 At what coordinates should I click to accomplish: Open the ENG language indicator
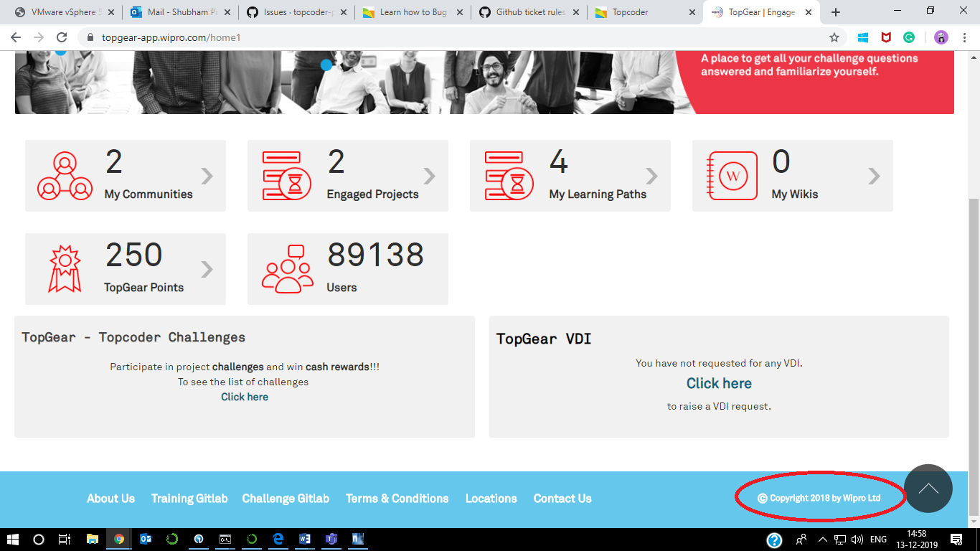click(x=878, y=540)
